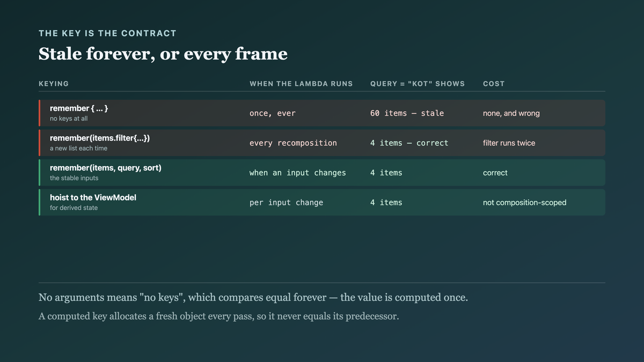Click the KEYING column header
This screenshot has height=362, width=644.
click(x=54, y=84)
